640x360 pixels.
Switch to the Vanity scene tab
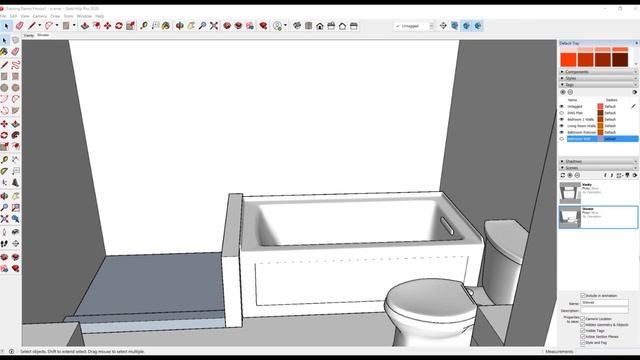click(x=29, y=36)
